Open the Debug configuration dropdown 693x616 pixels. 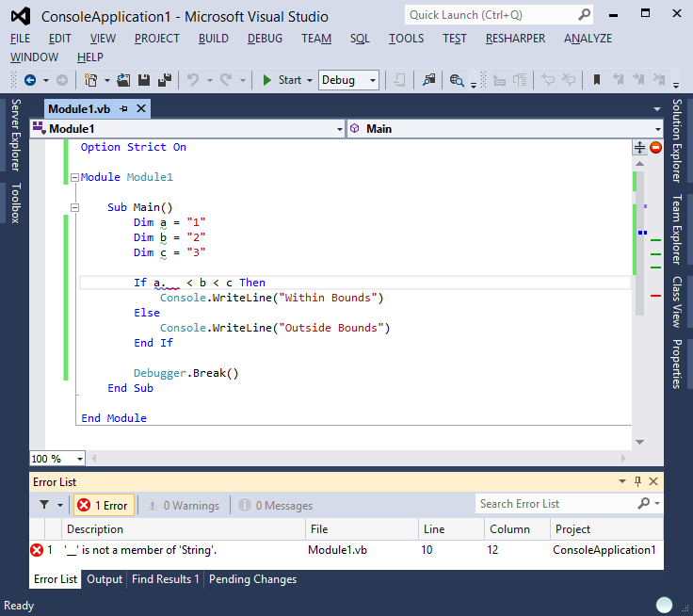click(348, 80)
